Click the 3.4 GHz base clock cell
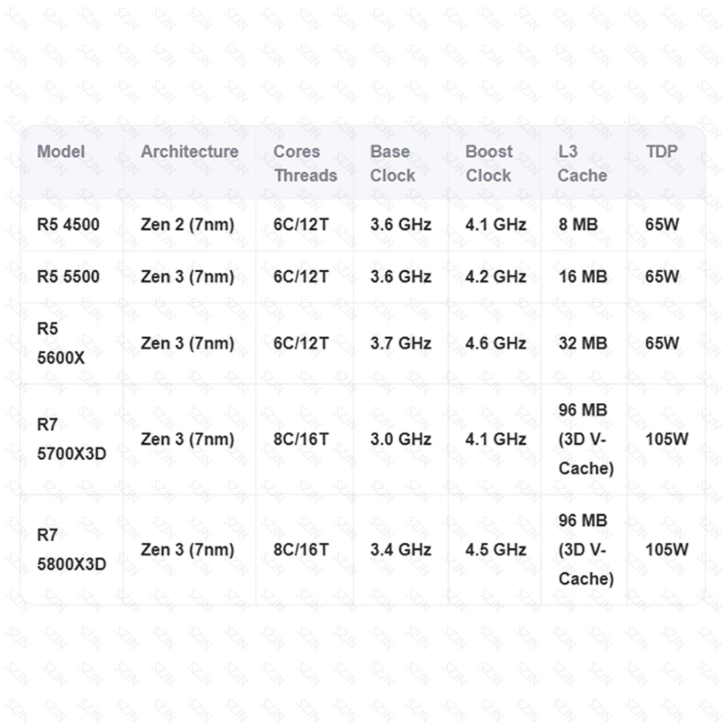The image size is (728, 728). 400,550
